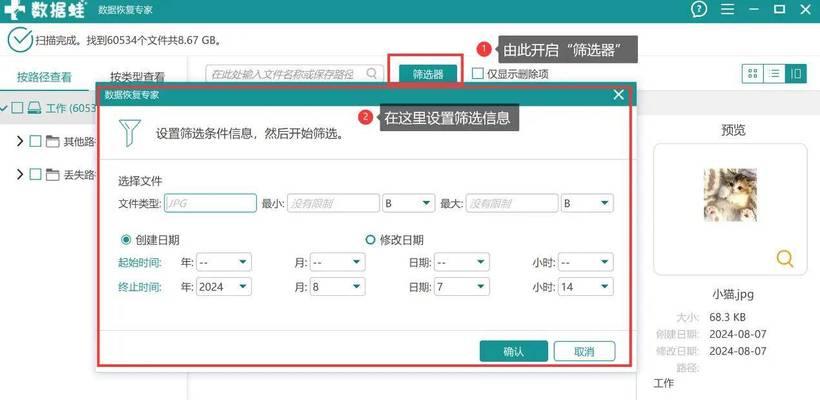820x400 pixels.
Task: Expand the 其他路径 tree node
Action: coord(20,141)
